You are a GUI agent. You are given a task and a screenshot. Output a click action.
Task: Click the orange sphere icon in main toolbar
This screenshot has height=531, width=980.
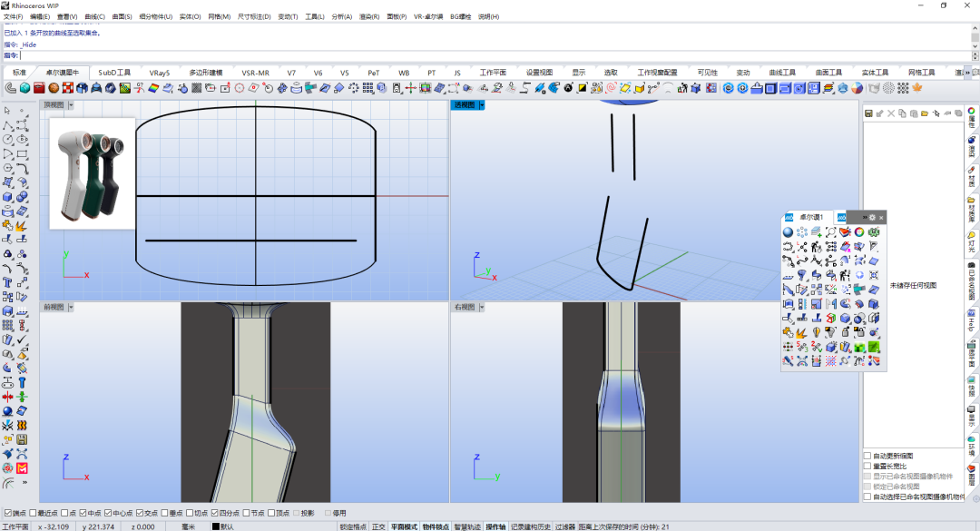pyautogui.click(x=54, y=88)
